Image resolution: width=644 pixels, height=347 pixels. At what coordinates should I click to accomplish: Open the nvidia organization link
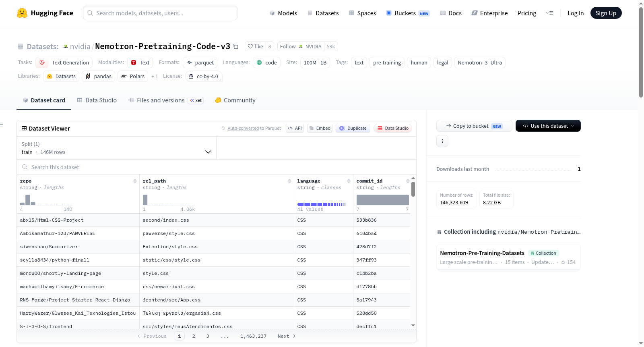click(80, 46)
